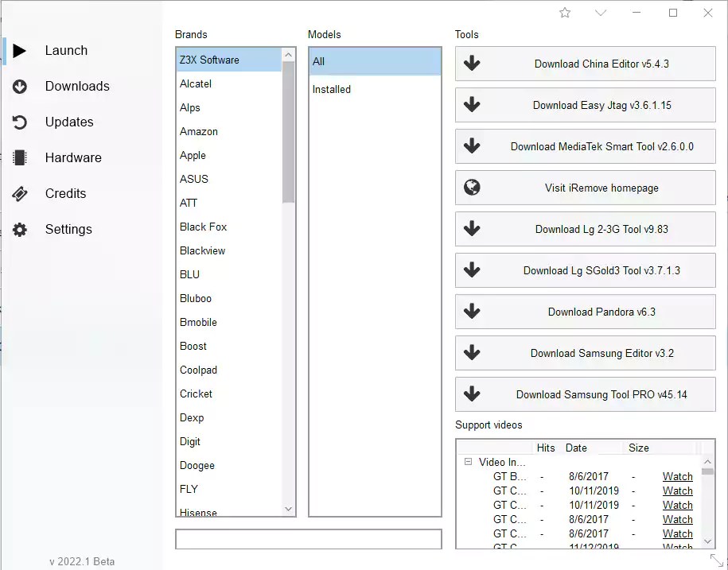Click the download arrow for MediaTek Smart Tool
The image size is (728, 570).
coord(472,146)
